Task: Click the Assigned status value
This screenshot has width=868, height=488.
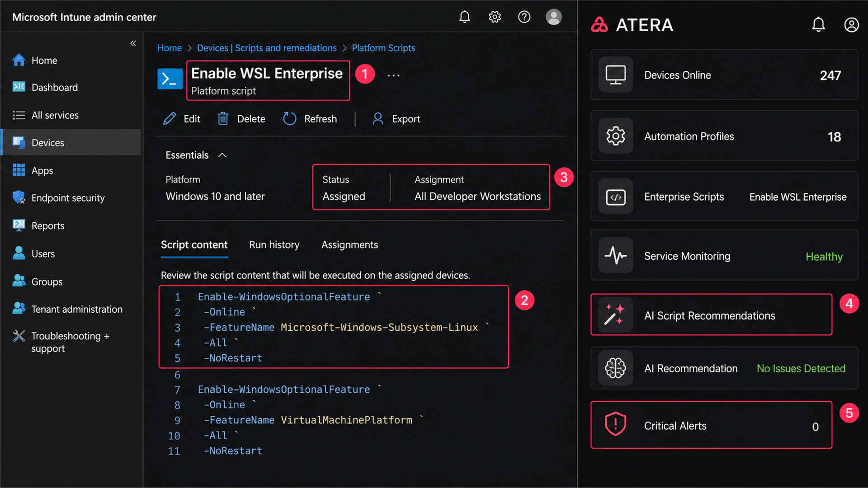Action: click(344, 196)
